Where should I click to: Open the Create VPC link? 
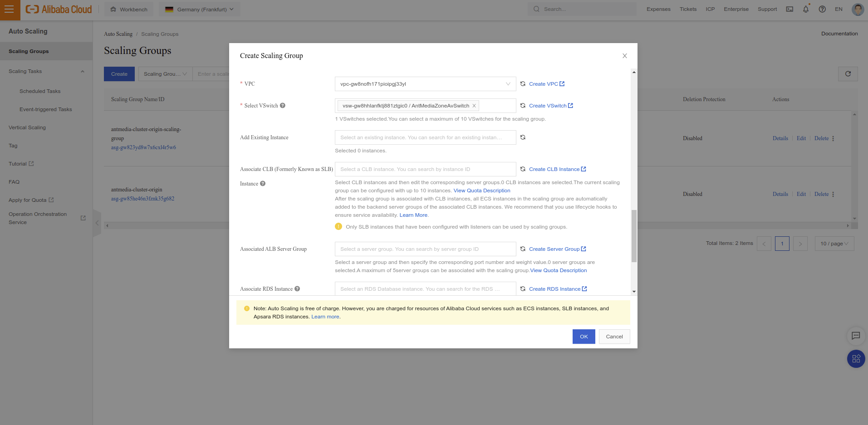[x=546, y=84]
